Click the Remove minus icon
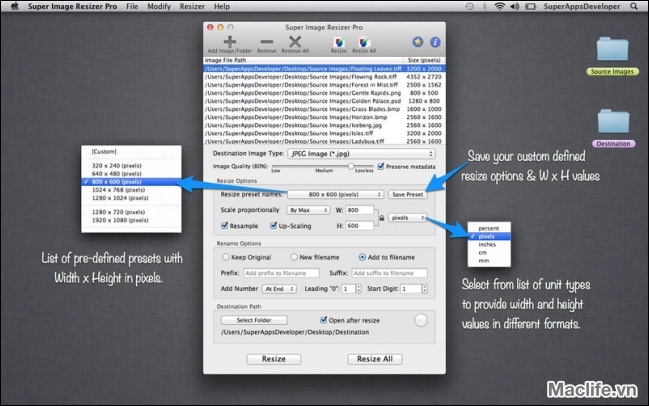The image size is (649, 406). 267,42
